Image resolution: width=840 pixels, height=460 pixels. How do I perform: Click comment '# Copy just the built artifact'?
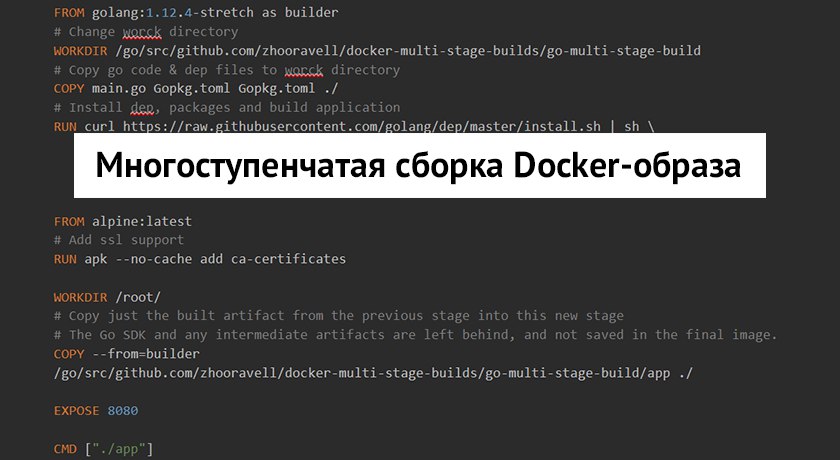coord(339,316)
